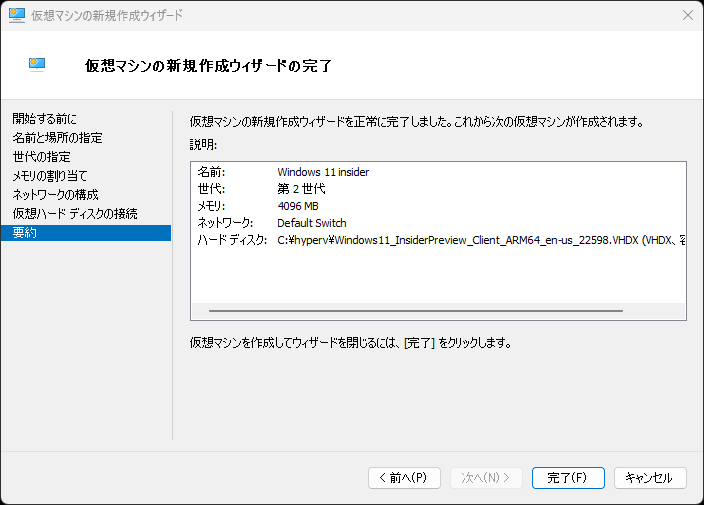The width and height of the screenshot is (704, 505).
Task: Open the 開始する前に step
Action: tap(44, 119)
